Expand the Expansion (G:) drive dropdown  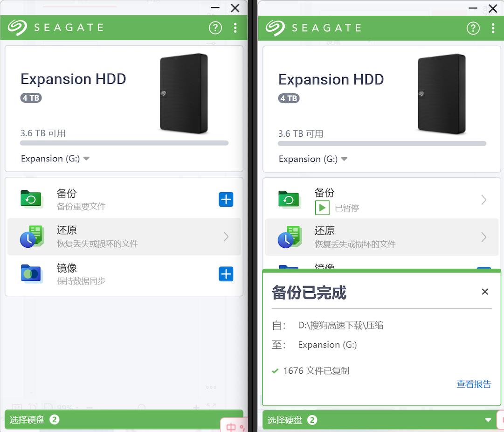point(86,159)
